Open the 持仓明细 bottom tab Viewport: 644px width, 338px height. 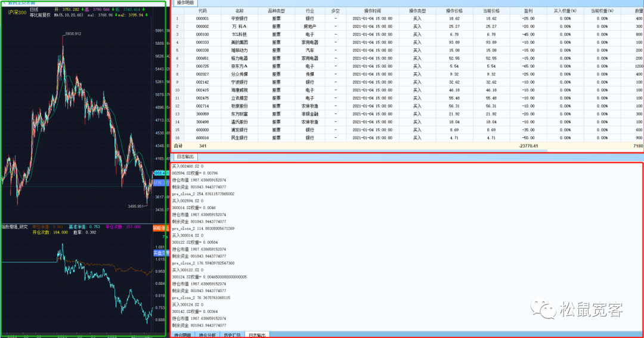point(182,335)
